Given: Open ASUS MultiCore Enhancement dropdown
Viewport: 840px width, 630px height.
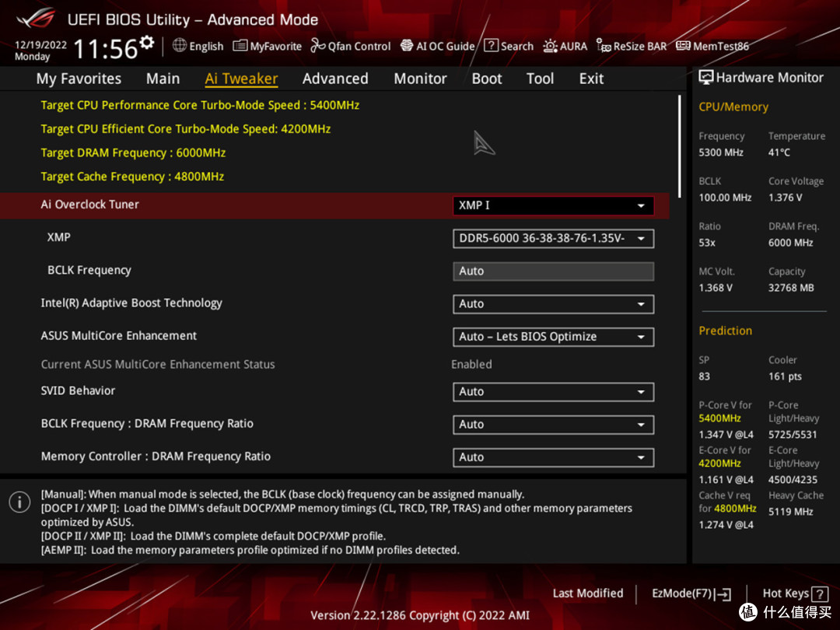Looking at the screenshot, I should click(x=554, y=337).
